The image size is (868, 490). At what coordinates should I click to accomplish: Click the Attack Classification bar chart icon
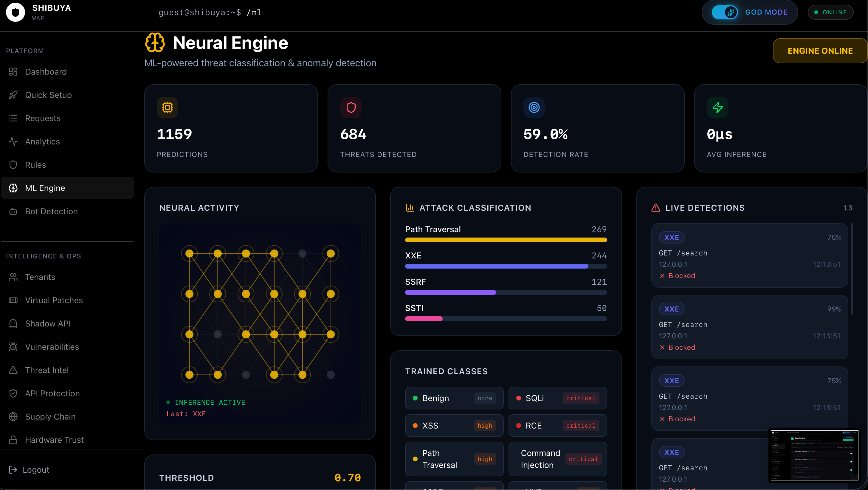[x=410, y=208]
